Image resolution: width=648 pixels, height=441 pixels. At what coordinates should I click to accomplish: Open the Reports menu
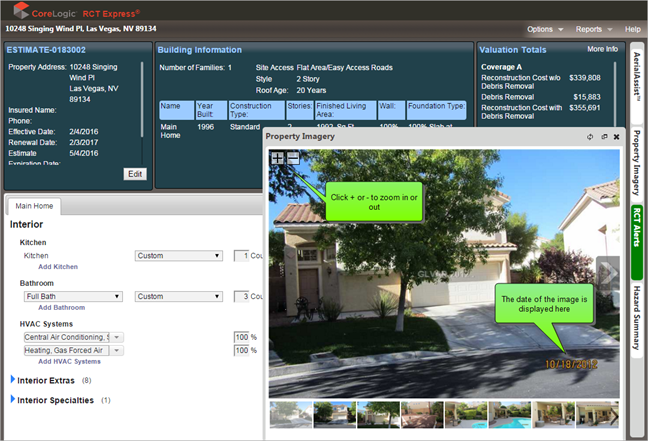point(593,29)
